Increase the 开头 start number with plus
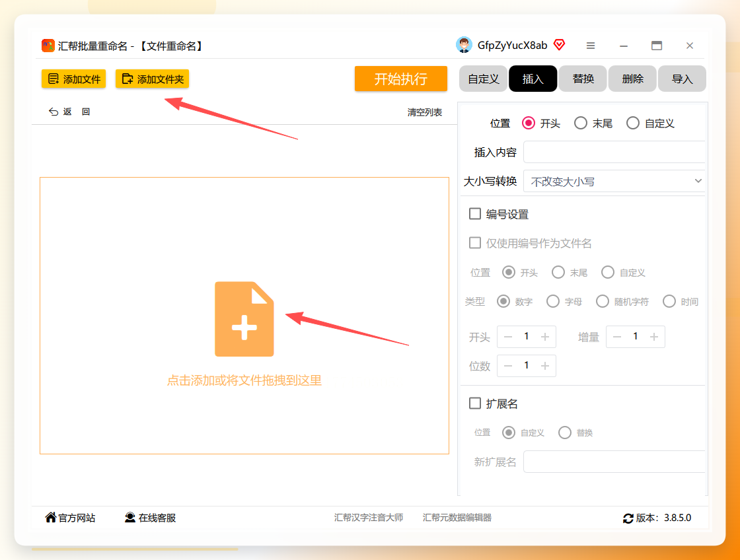This screenshot has height=560, width=740. tap(545, 337)
